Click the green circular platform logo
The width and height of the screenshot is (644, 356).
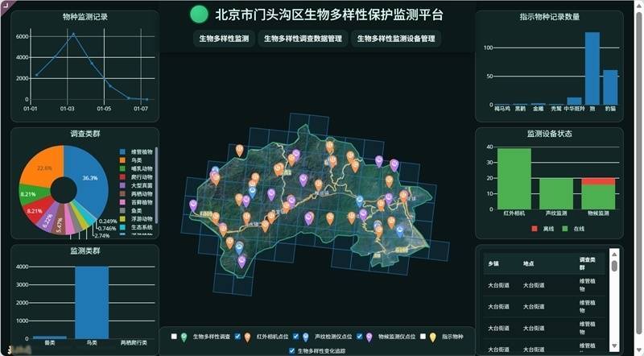tap(199, 14)
